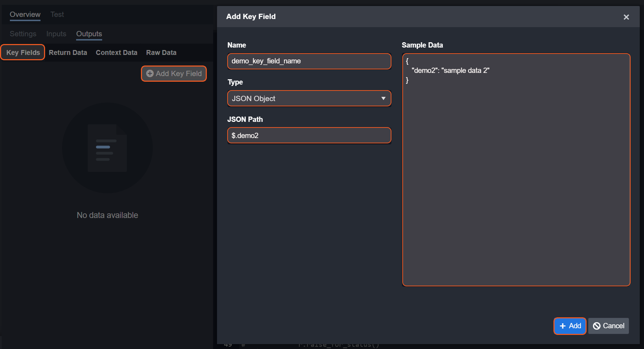This screenshot has height=349, width=644.
Task: Open the Test tab
Action: point(57,14)
